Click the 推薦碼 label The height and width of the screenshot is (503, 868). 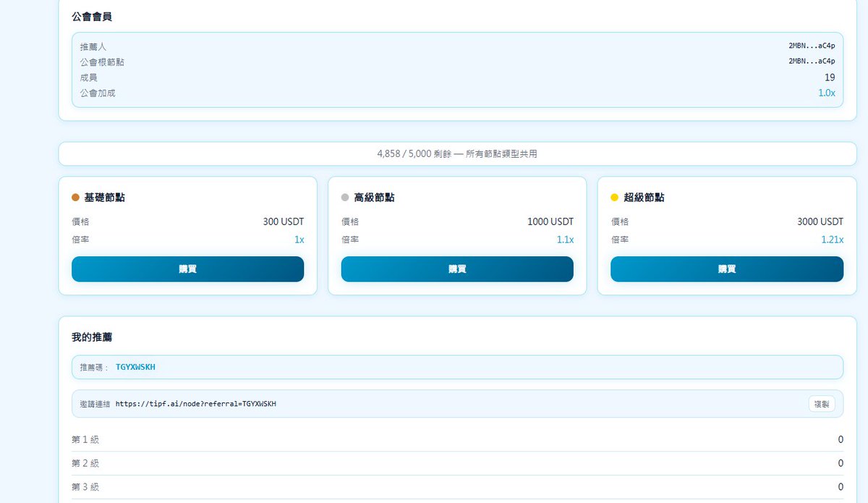[94, 367]
